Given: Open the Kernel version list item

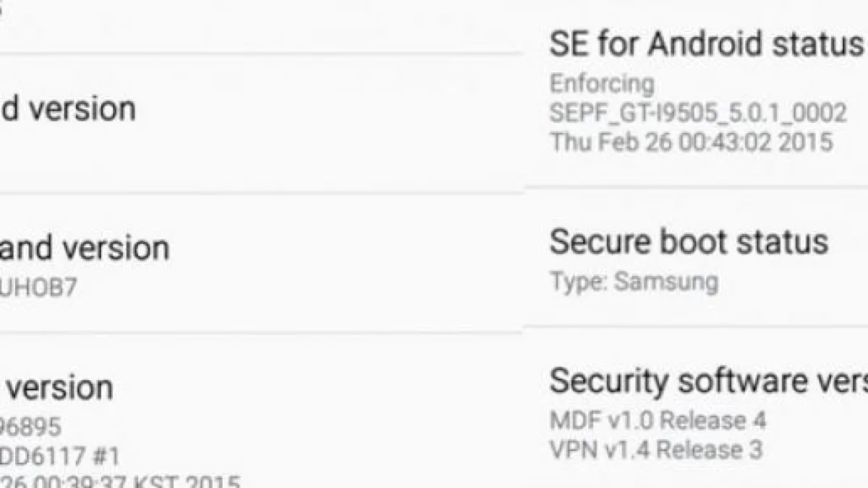Looking at the screenshot, I should pos(58,388).
